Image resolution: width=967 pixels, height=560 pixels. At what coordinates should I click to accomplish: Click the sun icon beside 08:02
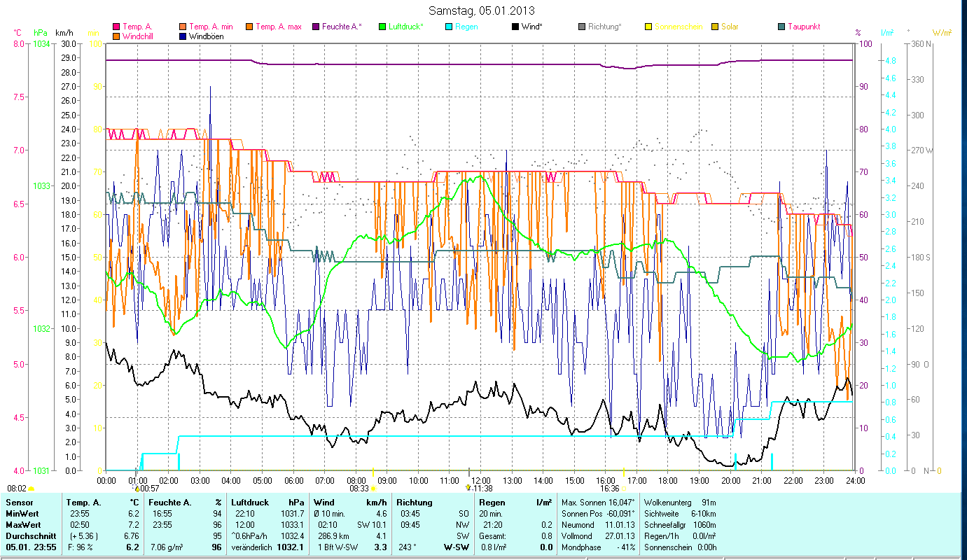[x=32, y=489]
